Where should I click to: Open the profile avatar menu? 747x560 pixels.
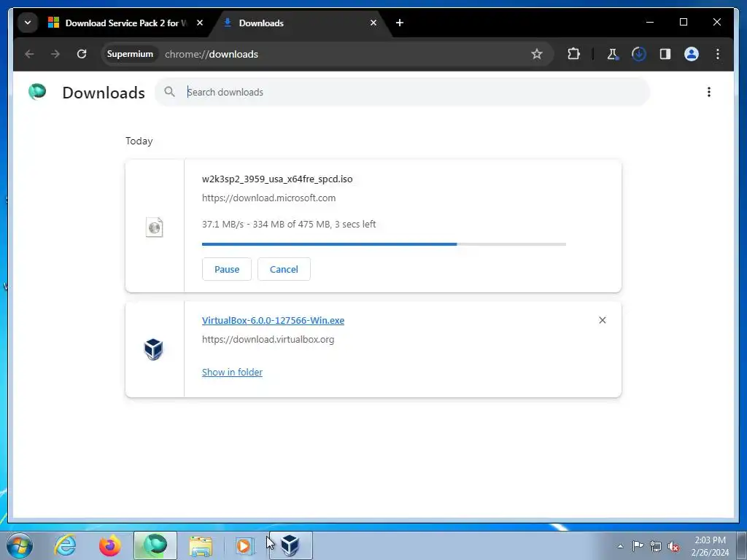(692, 54)
